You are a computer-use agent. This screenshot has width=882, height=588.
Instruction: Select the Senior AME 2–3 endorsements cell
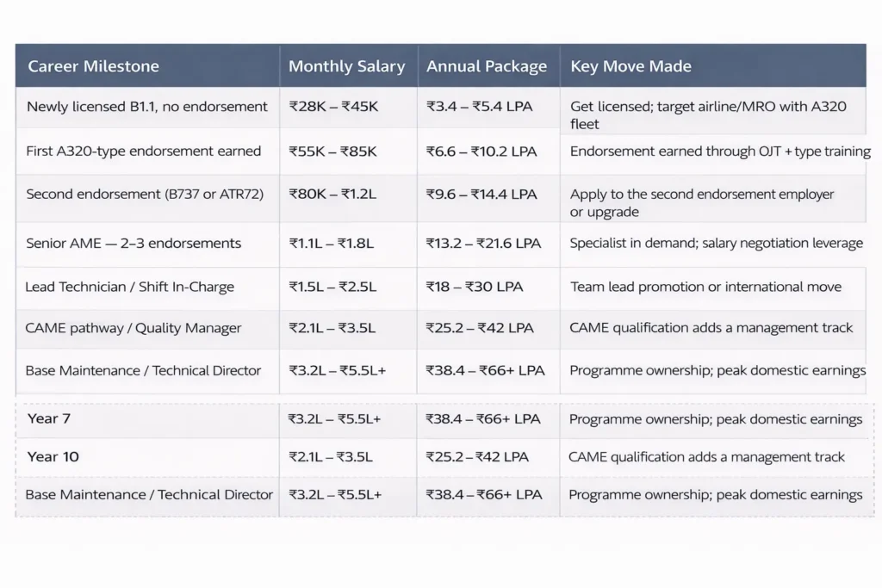point(134,243)
